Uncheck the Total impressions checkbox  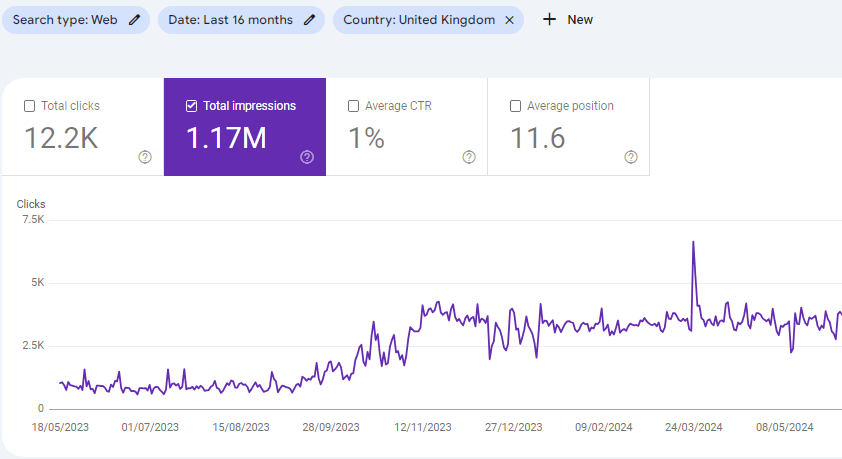click(191, 106)
